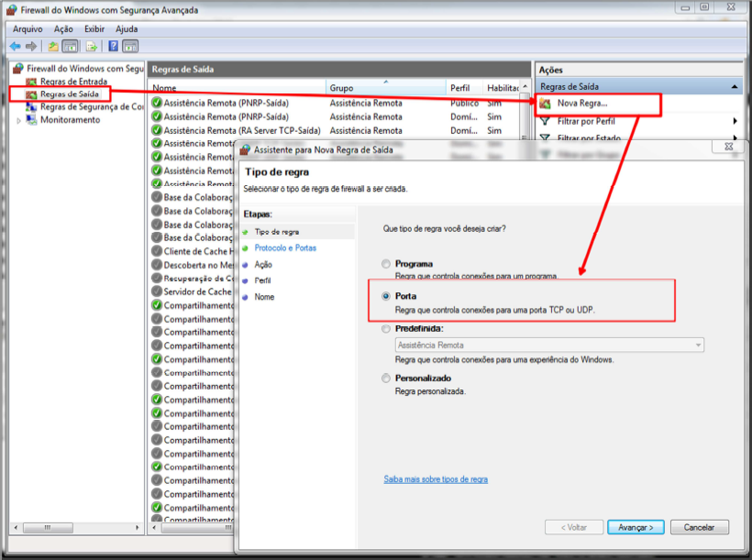
Task: Select the Predefinida radio button
Action: [386, 328]
